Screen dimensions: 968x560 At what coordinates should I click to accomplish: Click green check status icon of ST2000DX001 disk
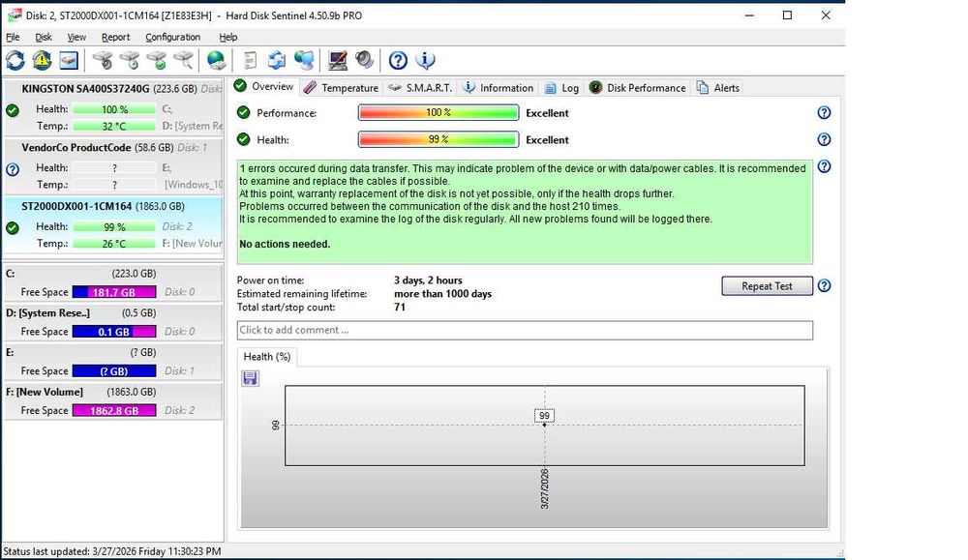(13, 228)
